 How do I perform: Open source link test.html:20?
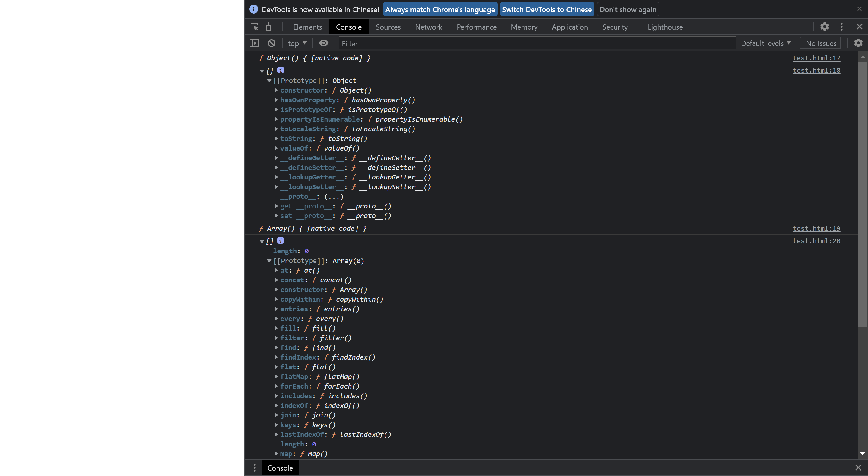[816, 241]
